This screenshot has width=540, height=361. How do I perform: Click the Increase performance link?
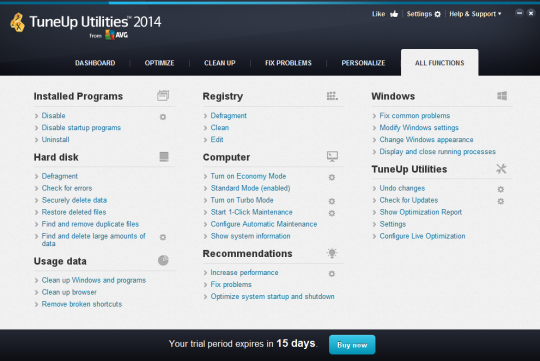click(244, 272)
